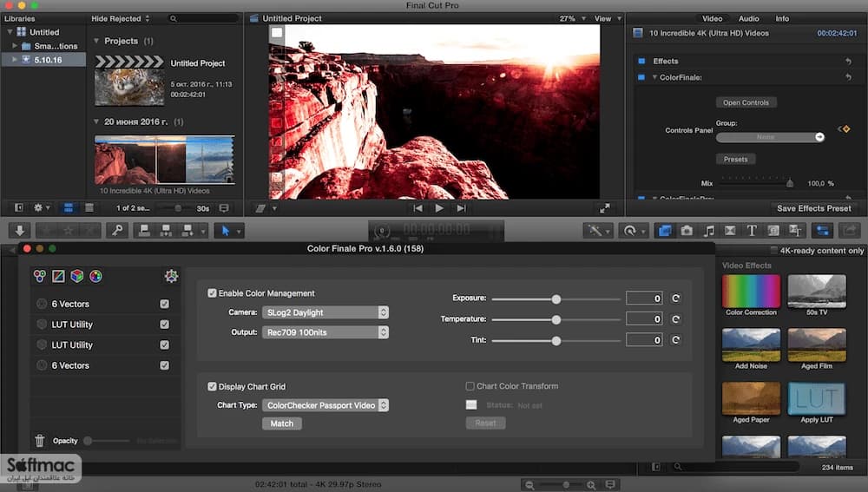Disable the topmost 6 Vectors layer checkbox
The image size is (868, 492).
tap(164, 304)
